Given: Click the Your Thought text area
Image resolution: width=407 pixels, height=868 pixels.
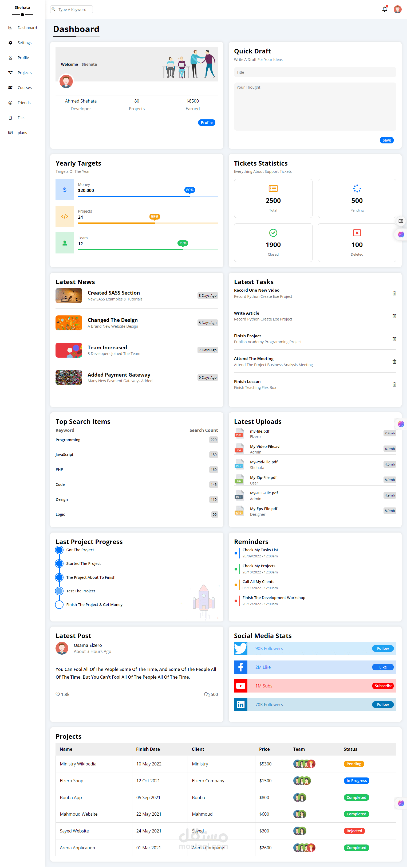Looking at the screenshot, I should (315, 107).
